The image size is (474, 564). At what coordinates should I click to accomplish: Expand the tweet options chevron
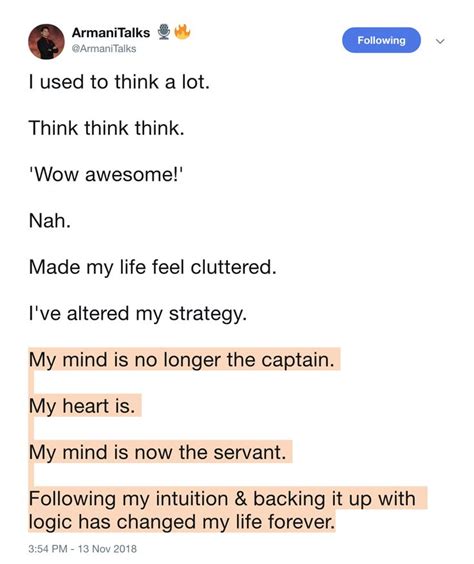point(440,41)
